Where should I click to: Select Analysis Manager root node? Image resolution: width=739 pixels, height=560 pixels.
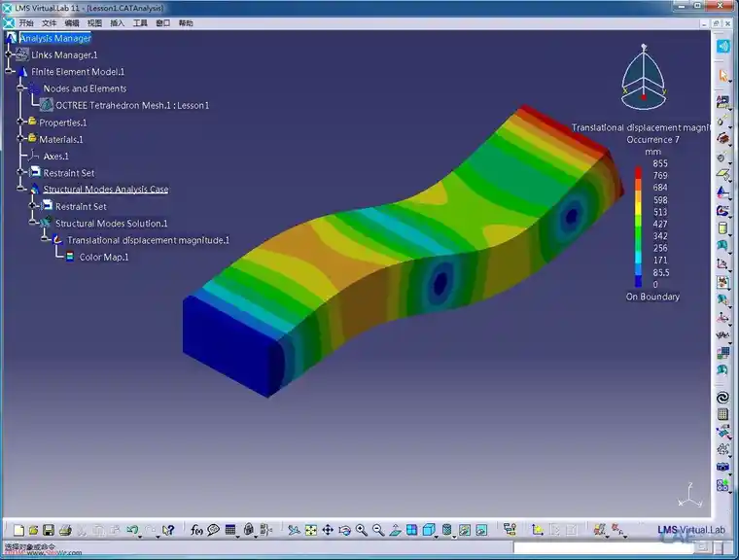[x=55, y=38]
